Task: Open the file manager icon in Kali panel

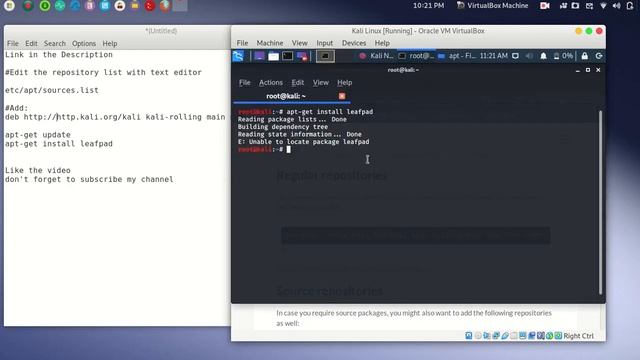Action: pyautogui.click(x=273, y=56)
